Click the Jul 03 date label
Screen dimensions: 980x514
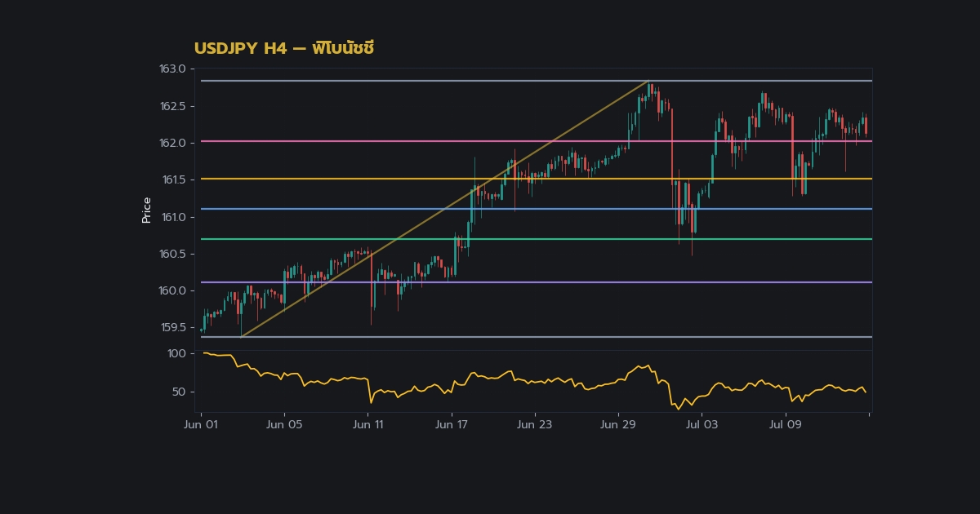click(x=702, y=424)
